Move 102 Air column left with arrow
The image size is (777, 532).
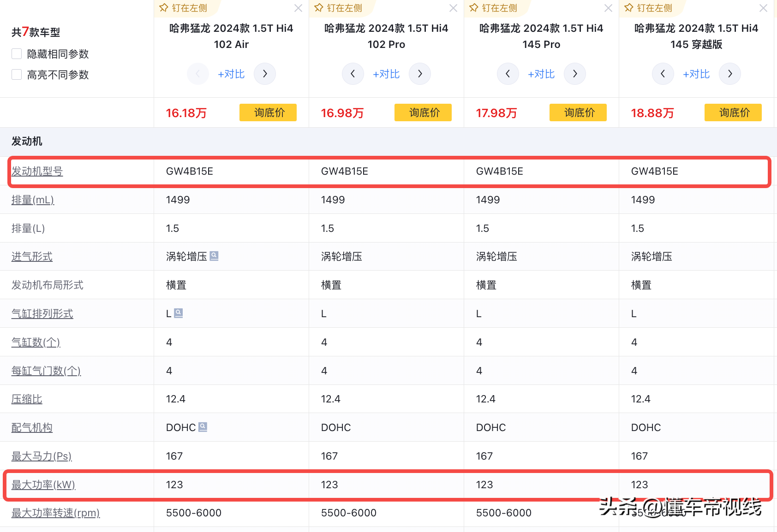pos(198,74)
